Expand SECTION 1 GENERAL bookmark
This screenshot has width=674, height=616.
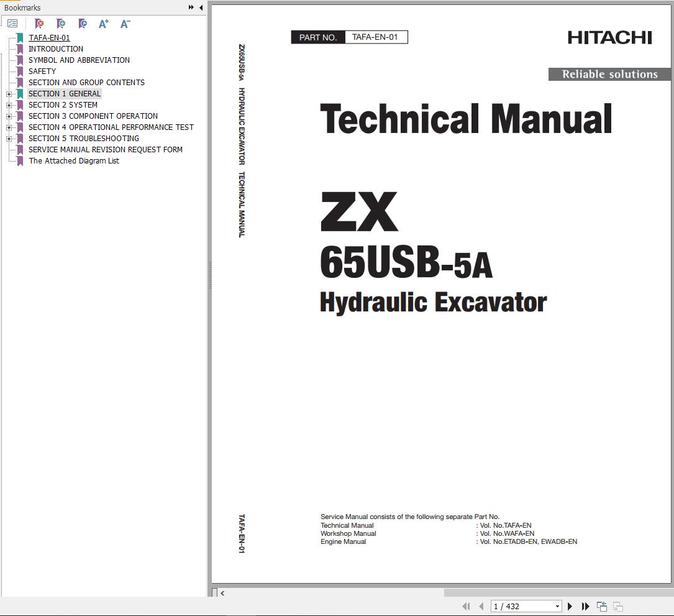click(x=9, y=94)
